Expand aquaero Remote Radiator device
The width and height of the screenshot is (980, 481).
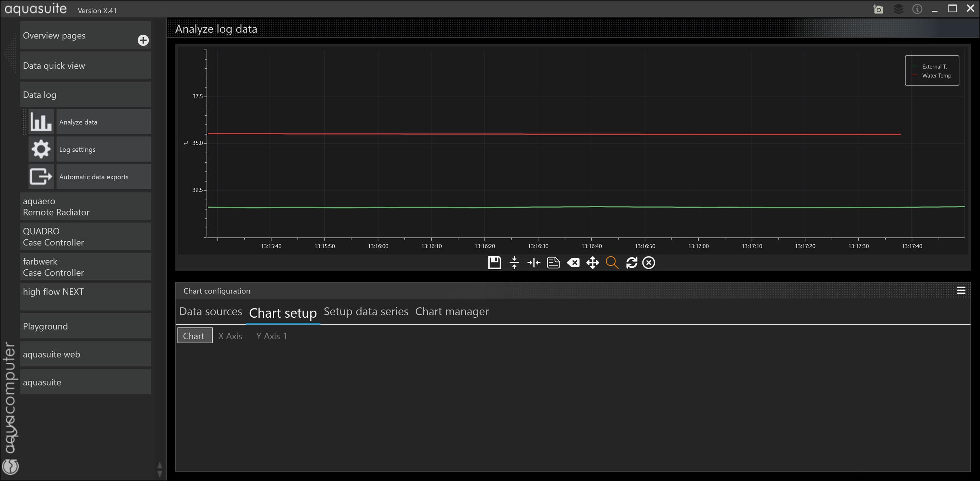pos(85,207)
